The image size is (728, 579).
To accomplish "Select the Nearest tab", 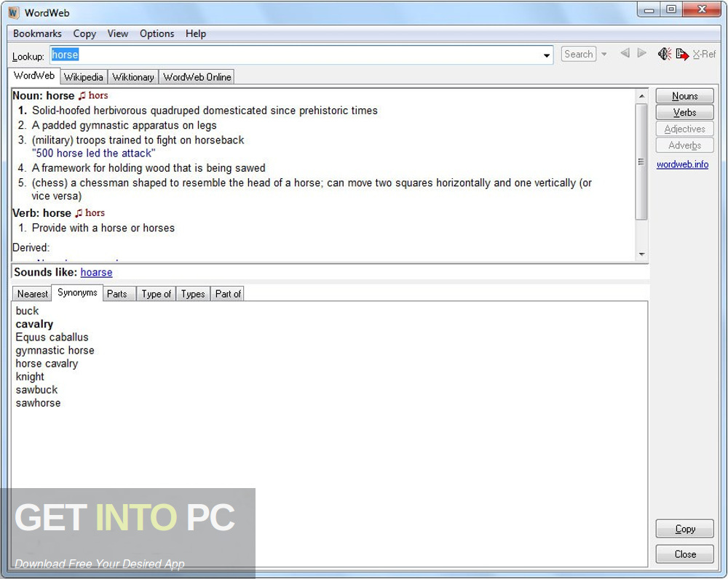I will click(x=33, y=294).
